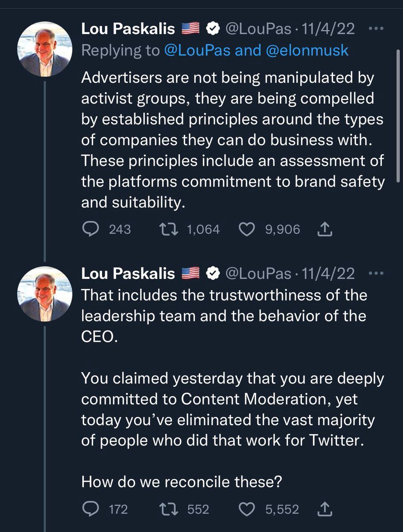Open the tweet text about advertisers and activist groups
This screenshot has height=532, width=403.
click(233, 140)
